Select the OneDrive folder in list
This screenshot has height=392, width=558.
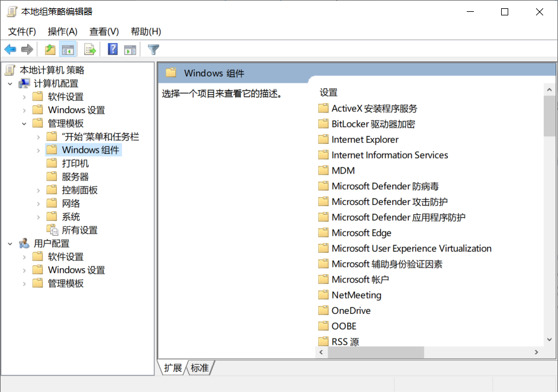coord(351,310)
